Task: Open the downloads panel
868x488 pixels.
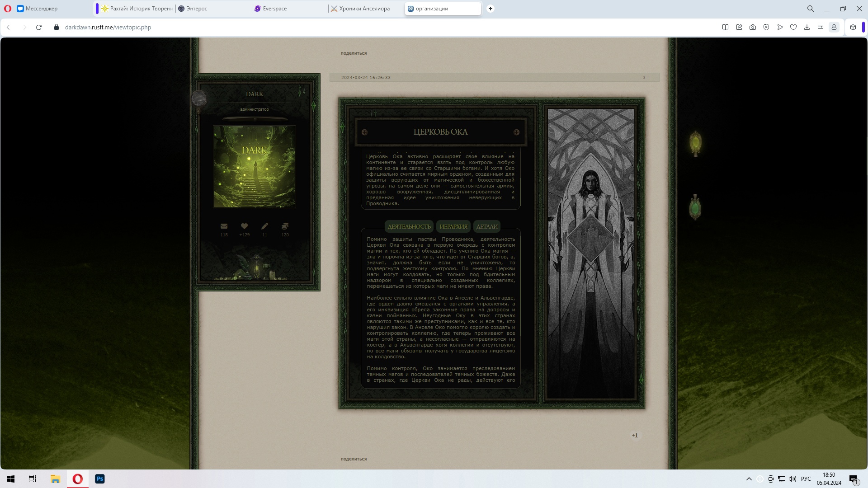Action: 807,27
